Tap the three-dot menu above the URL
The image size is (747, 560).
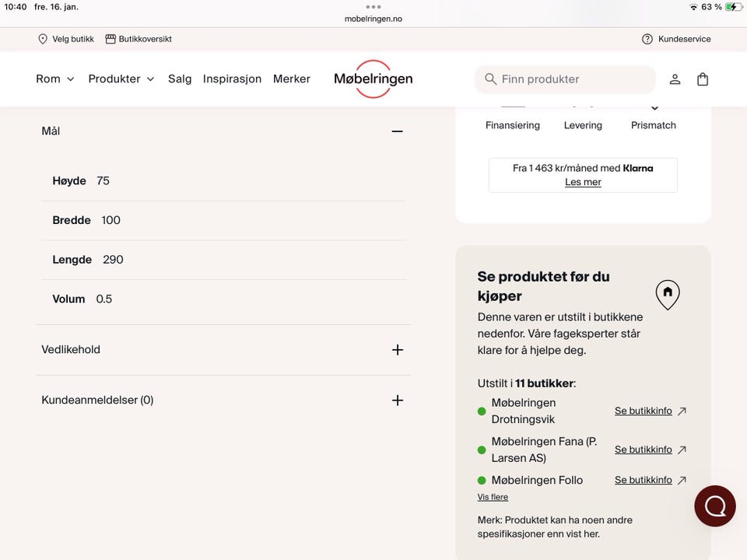click(x=373, y=7)
